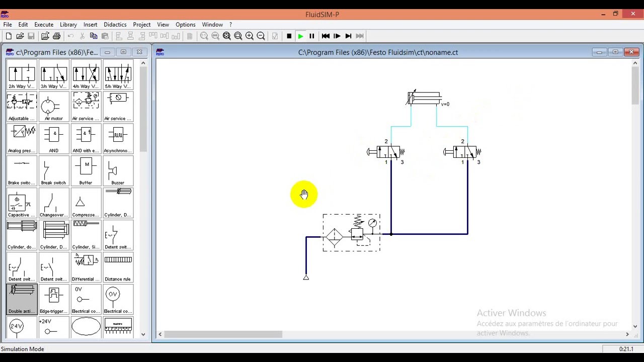Select the 3/n Way Valve library component
Viewport: 644px width, 362px height.
[54, 74]
